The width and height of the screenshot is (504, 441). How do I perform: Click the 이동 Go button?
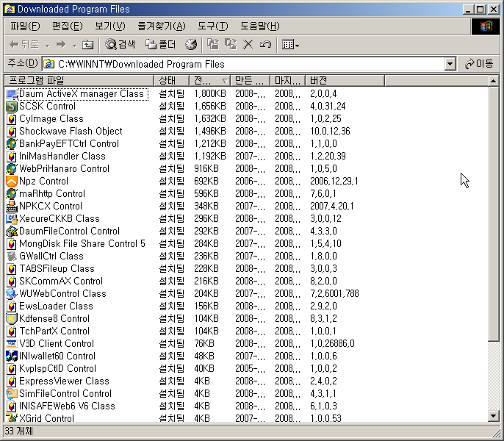[x=479, y=64]
